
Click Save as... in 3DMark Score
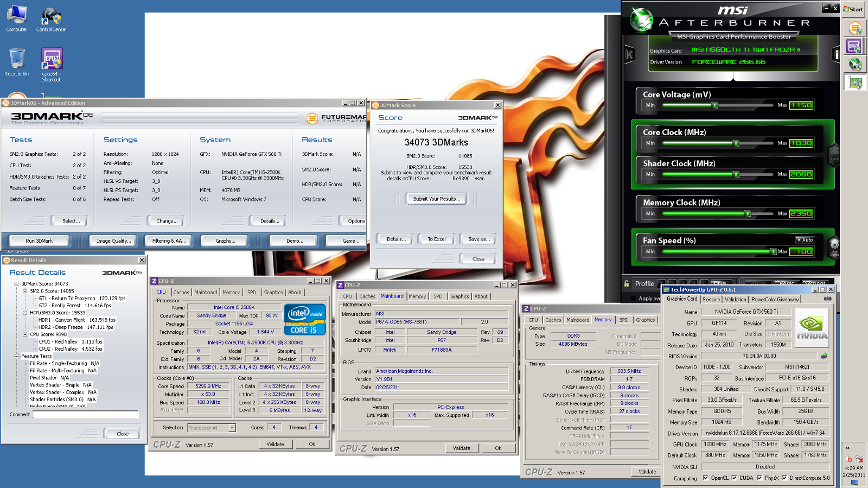click(478, 239)
